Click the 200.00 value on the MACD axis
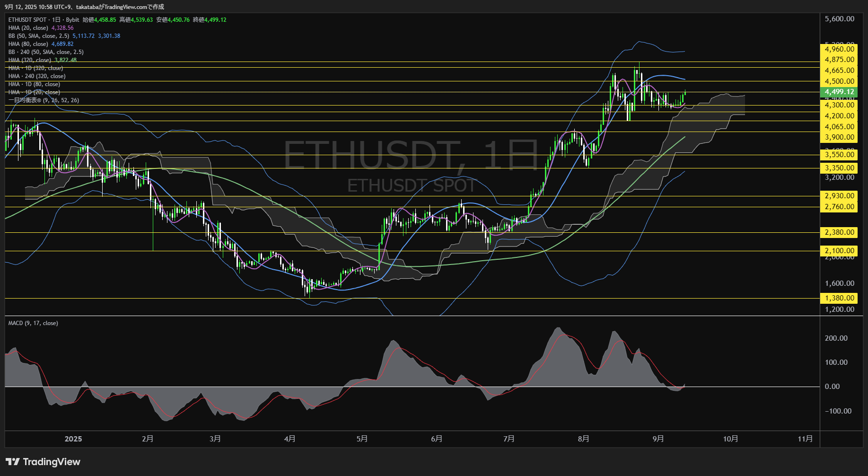 [836, 338]
